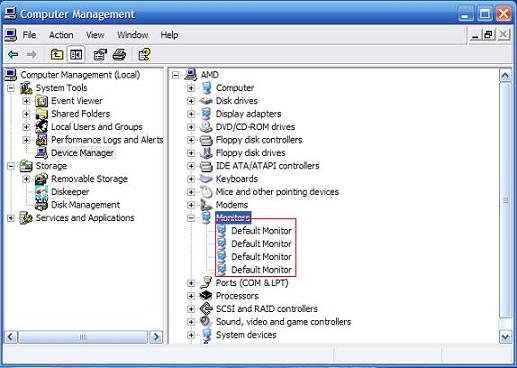Select the Event Viewer label
Screen dimensions: 517x368
[77, 101]
